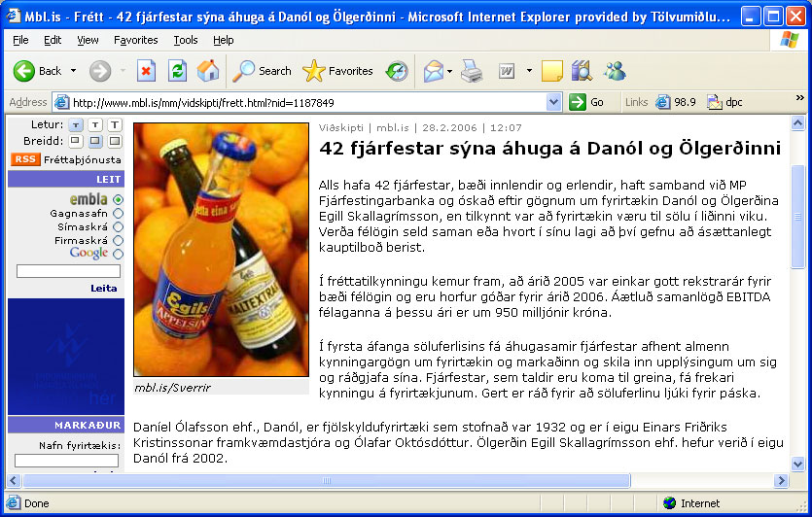
Task: Open the Edit menu
Action: [x=53, y=40]
